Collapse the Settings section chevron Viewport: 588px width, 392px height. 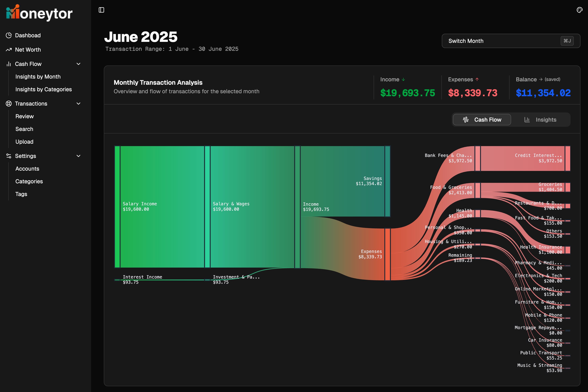[x=78, y=156]
